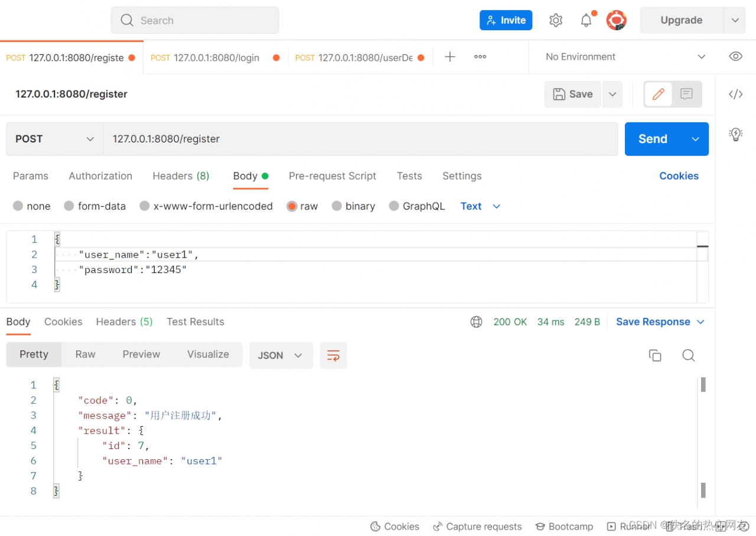Screen dimensions: 756x536
Task: Open the settings gear icon
Action: 556,21
